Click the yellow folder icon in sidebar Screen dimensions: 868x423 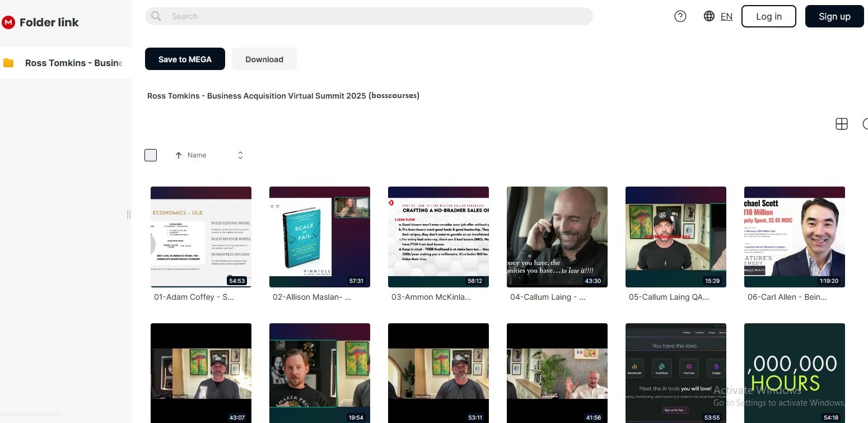[8, 63]
